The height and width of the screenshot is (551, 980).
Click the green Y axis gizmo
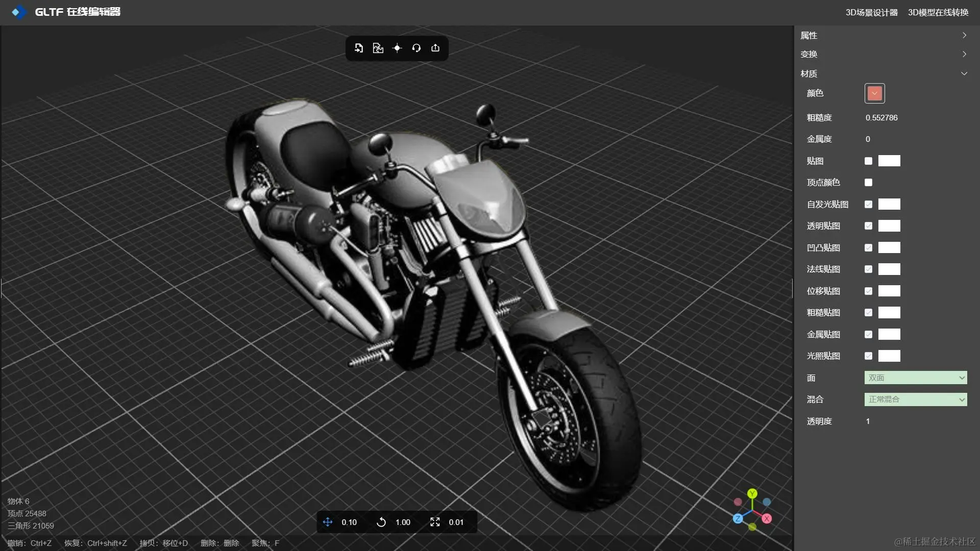(x=752, y=493)
